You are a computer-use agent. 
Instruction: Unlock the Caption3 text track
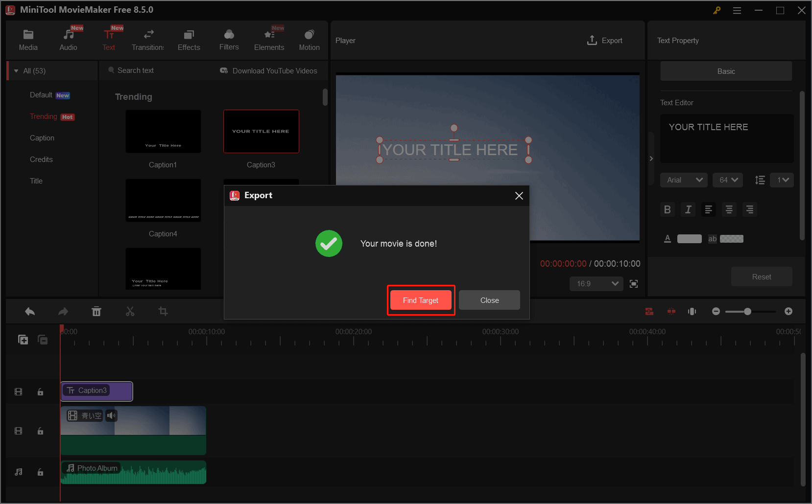point(40,391)
